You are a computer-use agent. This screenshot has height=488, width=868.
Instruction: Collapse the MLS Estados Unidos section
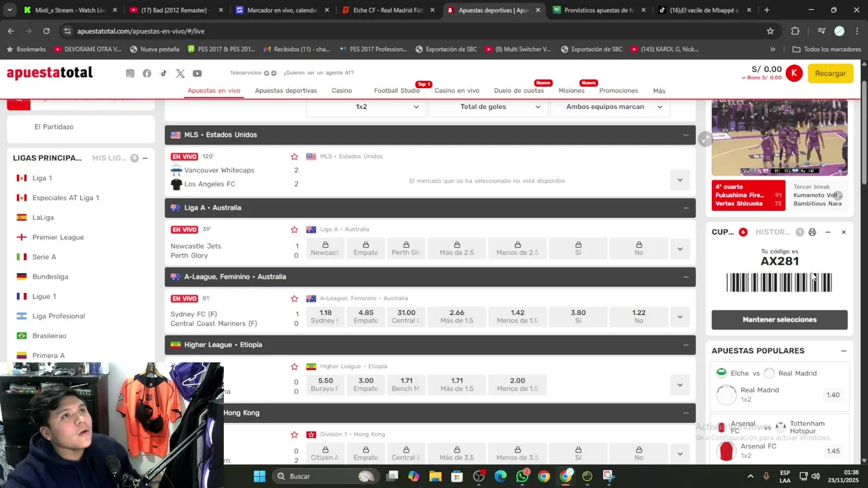pyautogui.click(x=686, y=135)
